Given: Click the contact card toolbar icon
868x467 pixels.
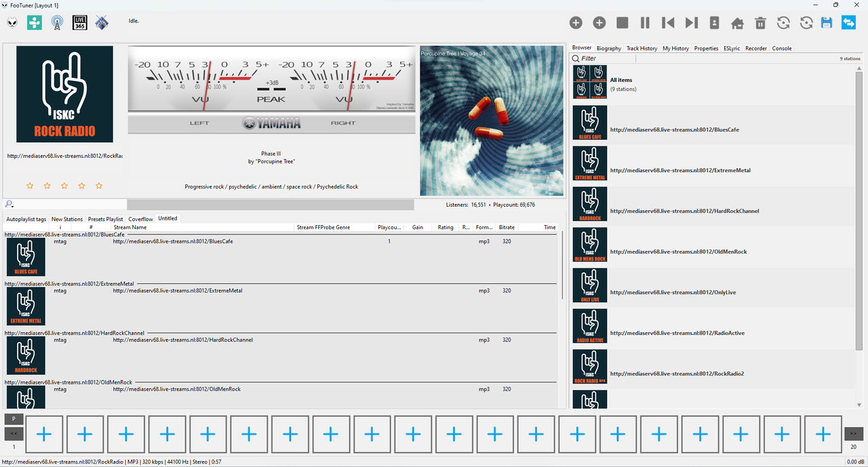Looking at the screenshot, I should tap(714, 23).
